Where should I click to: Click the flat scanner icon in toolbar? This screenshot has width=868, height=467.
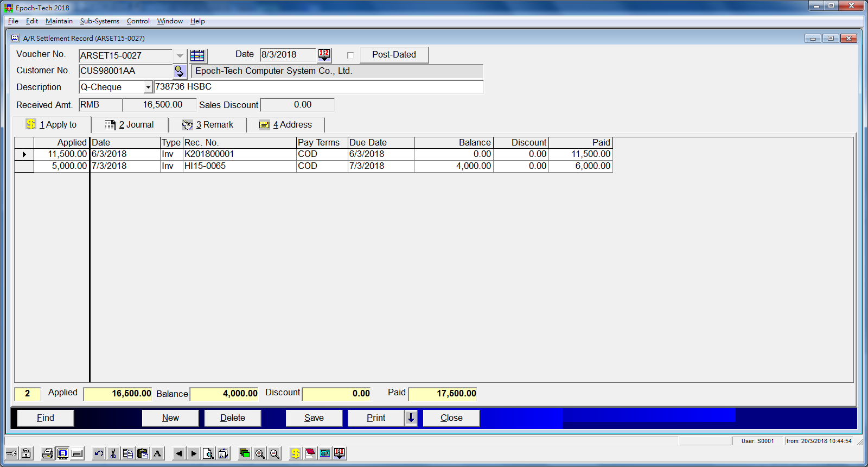click(77, 453)
